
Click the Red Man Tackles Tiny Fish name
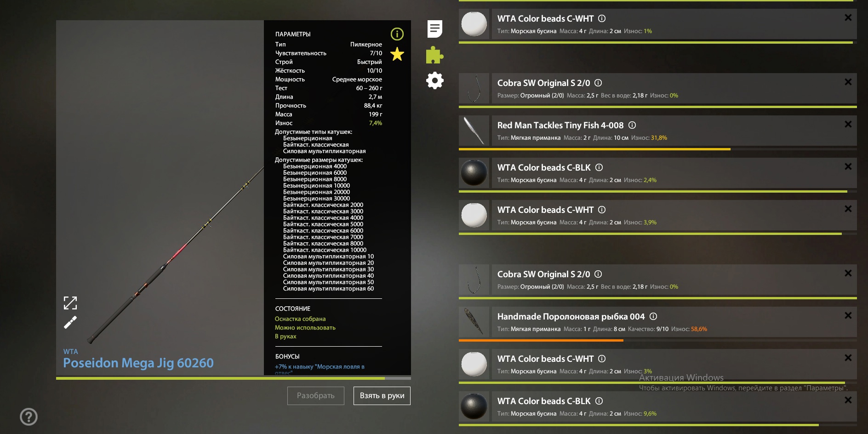click(x=560, y=125)
